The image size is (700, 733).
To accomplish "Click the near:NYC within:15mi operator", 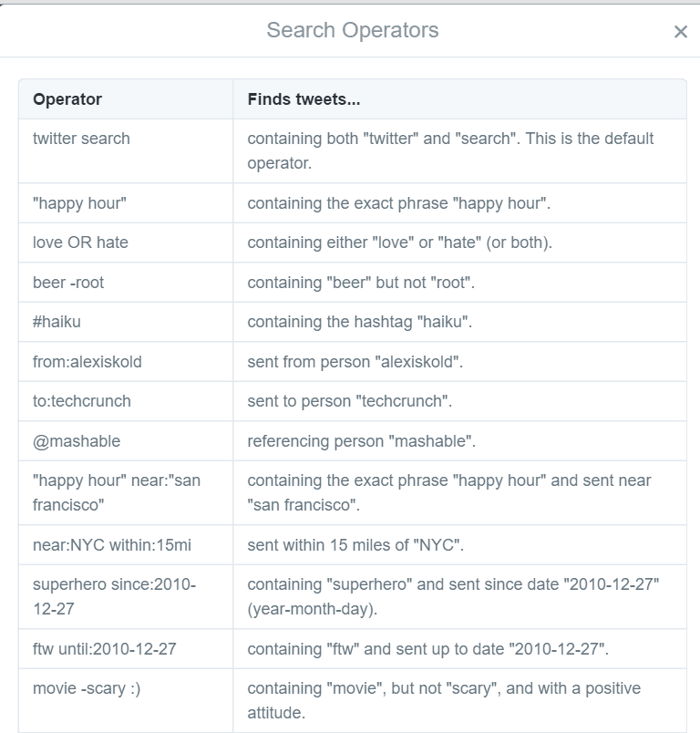I will pyautogui.click(x=112, y=545).
